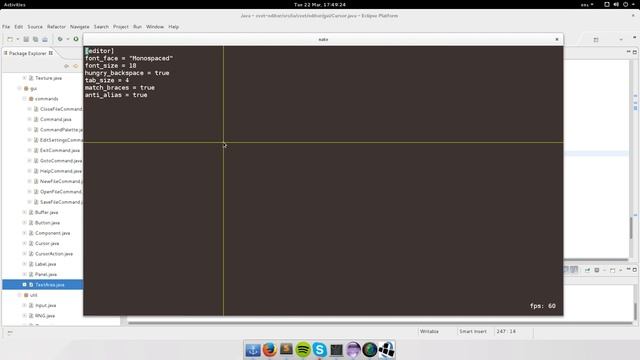Expand the ExitCommand.java node
The image size is (640, 360).
coord(29,150)
